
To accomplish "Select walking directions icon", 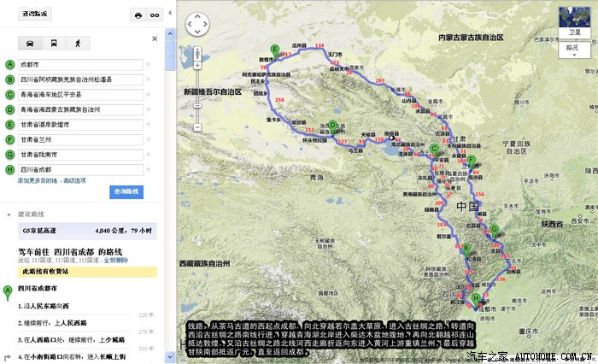I will [x=78, y=43].
